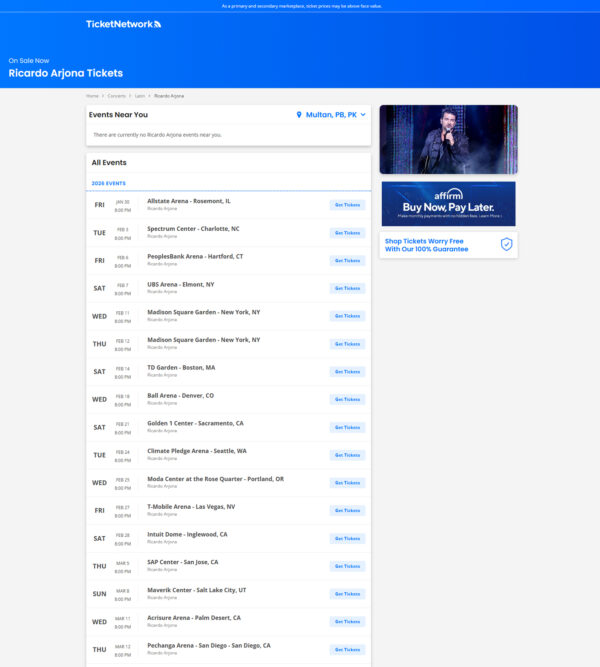Get tickets for Climate Pledge Arena, Seattle

click(347, 455)
